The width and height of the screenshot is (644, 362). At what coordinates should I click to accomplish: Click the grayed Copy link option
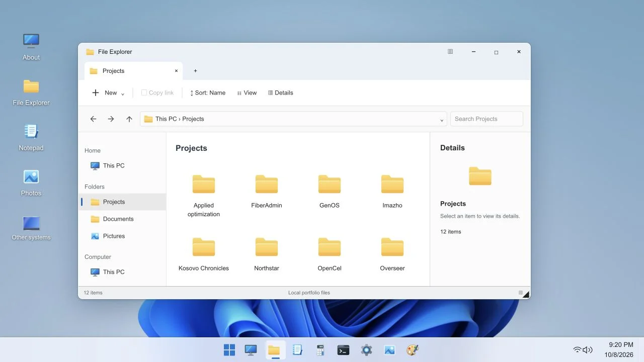pyautogui.click(x=157, y=93)
